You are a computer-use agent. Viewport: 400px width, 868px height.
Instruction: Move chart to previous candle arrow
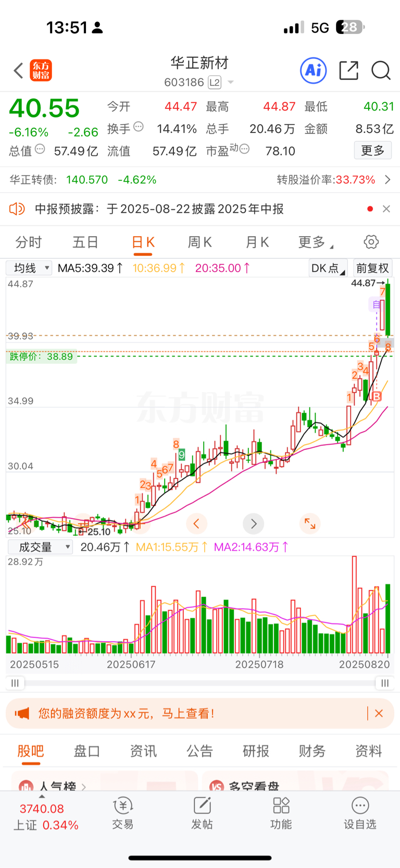click(x=196, y=523)
